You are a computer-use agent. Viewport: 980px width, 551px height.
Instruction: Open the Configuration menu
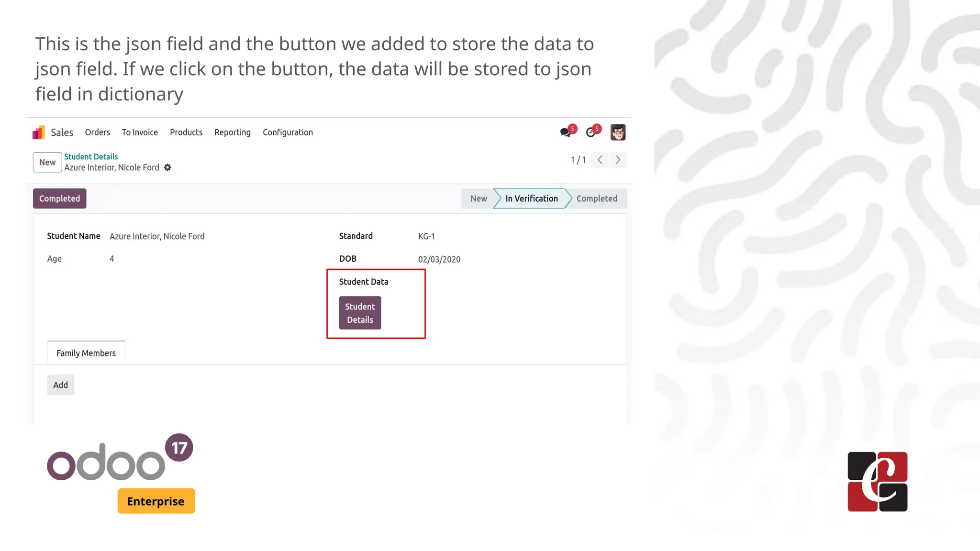point(288,132)
